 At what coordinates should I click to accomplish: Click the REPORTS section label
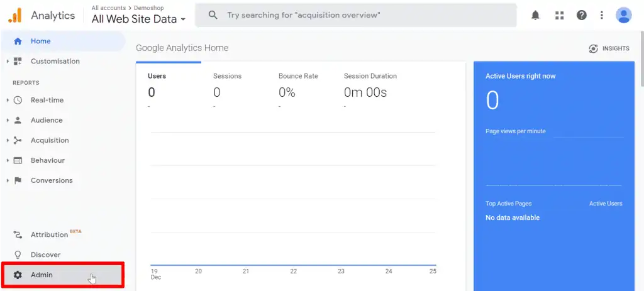click(26, 83)
